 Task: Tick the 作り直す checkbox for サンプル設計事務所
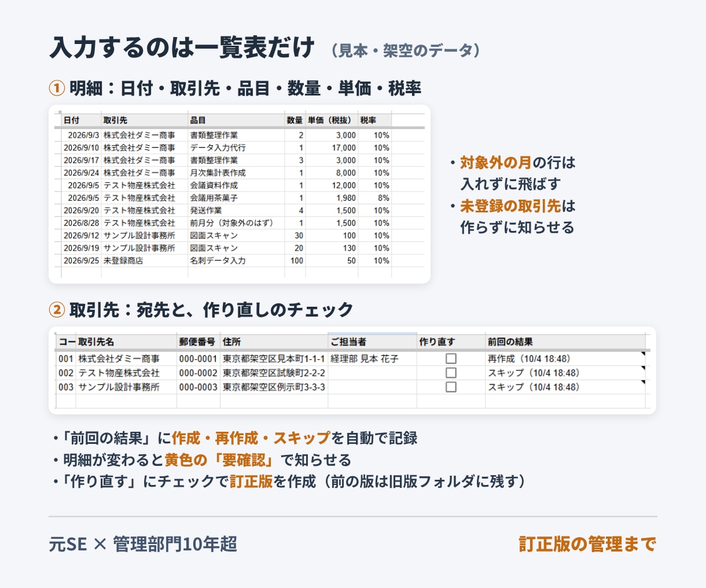[x=451, y=387]
